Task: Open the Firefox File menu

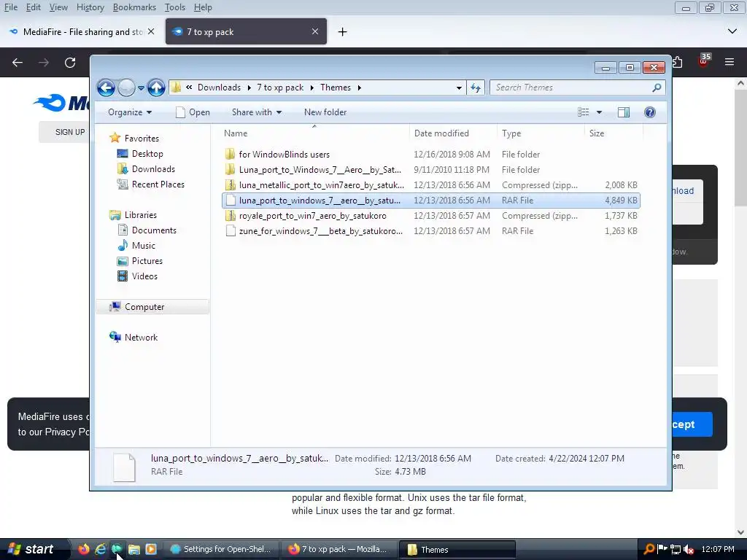Action: (x=10, y=7)
